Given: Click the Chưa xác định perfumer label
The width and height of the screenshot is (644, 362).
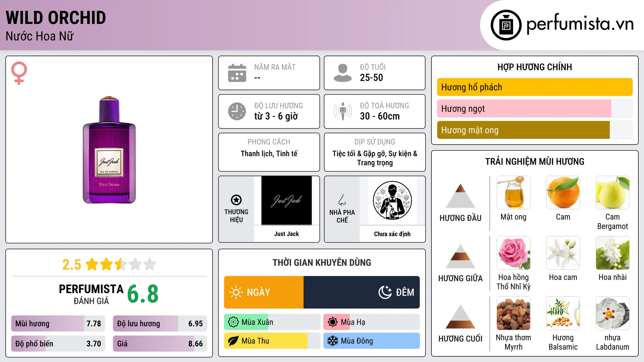Looking at the screenshot, I should [x=392, y=234].
